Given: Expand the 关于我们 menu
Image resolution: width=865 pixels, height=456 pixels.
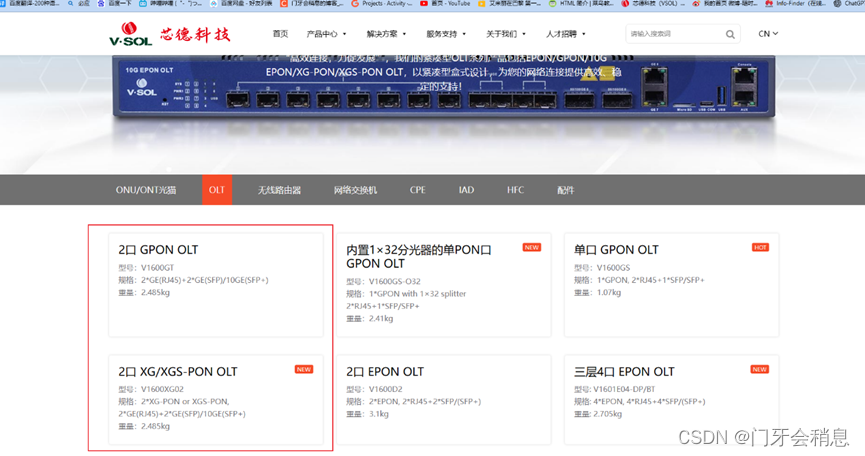Looking at the screenshot, I should point(505,34).
